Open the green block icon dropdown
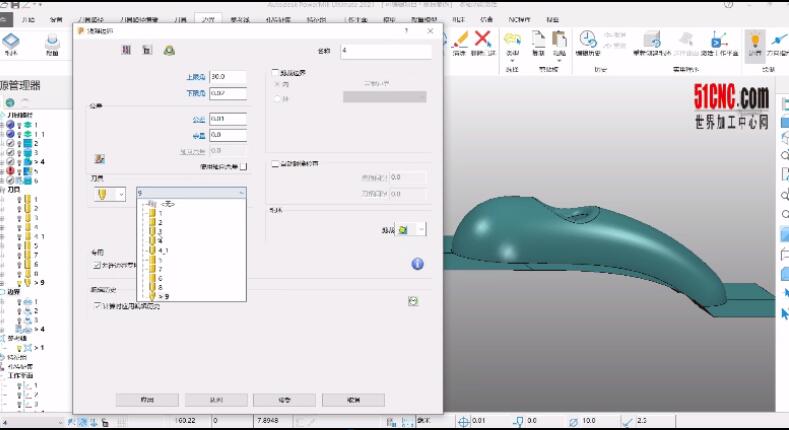Screen dimensions: 789x430 point(421,230)
